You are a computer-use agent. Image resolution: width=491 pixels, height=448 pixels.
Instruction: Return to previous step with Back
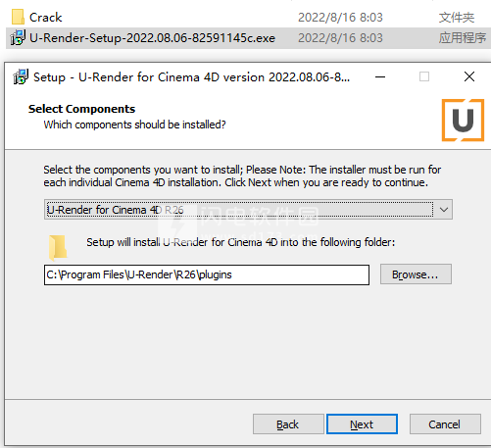288,424
